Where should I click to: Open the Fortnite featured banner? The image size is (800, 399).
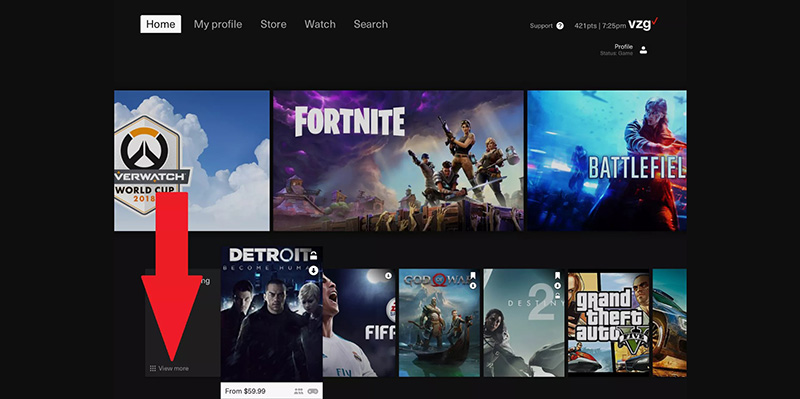[398, 161]
